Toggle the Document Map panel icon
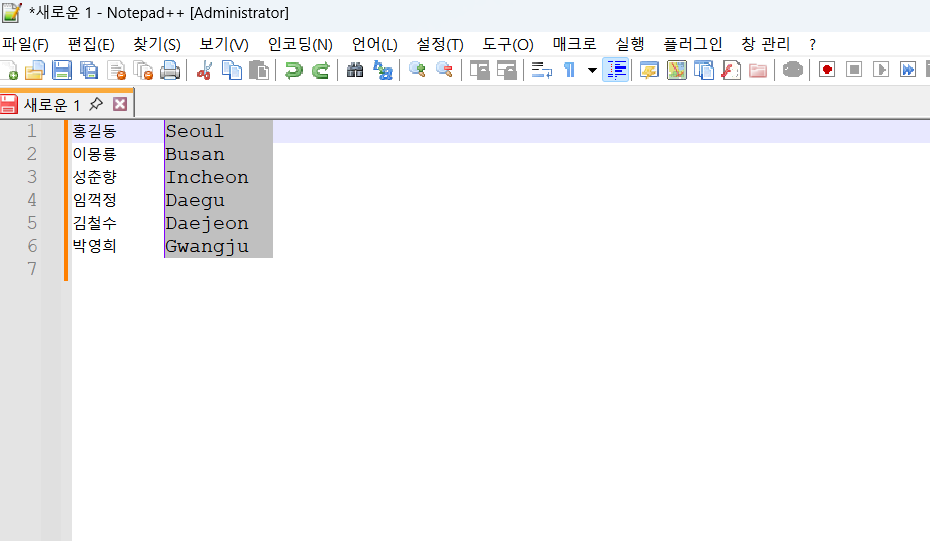Screen dimensions: 930x541 point(676,70)
